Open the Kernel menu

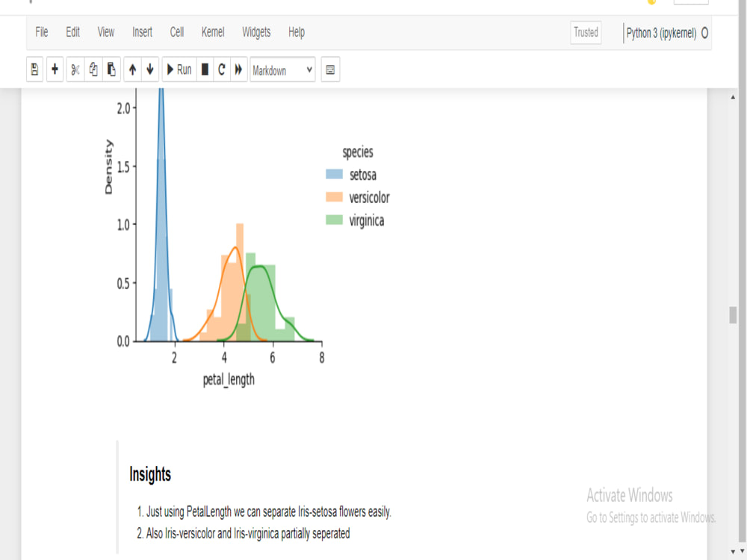213,32
